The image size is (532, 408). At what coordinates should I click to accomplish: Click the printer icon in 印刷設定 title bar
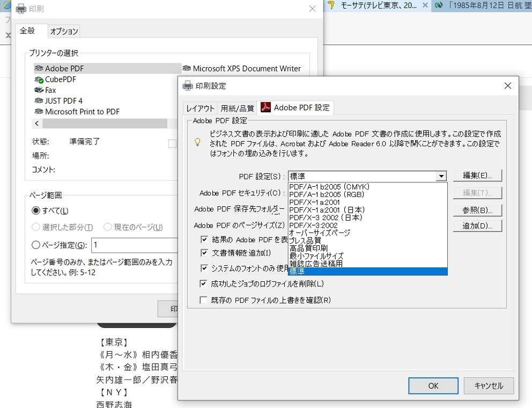click(188, 85)
